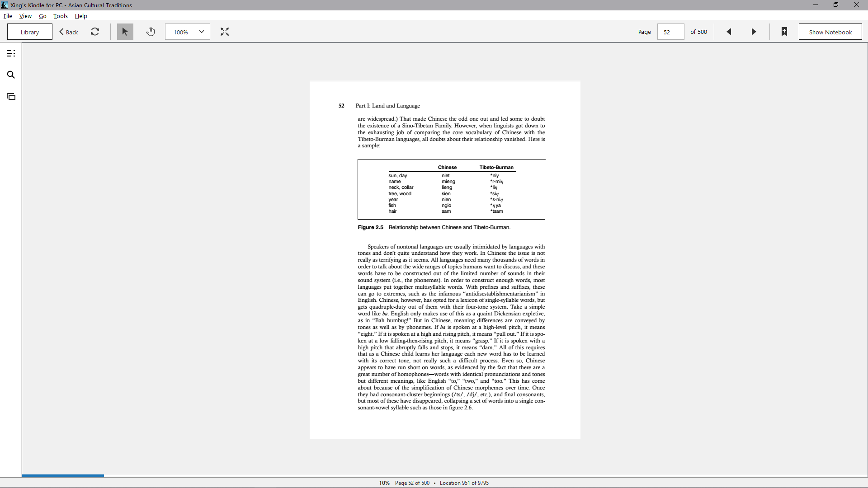Go to next page arrow
Viewport: 868px width, 488px height.
click(754, 32)
